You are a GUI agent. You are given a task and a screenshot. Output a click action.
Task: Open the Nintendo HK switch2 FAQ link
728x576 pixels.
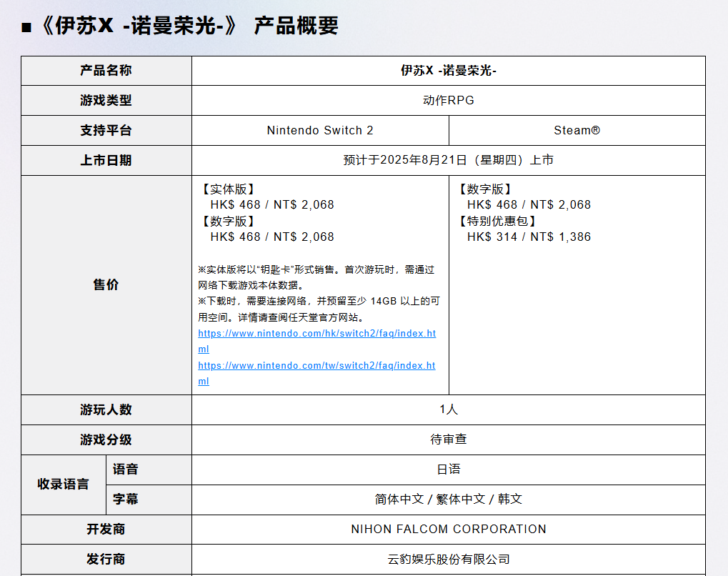coord(316,340)
